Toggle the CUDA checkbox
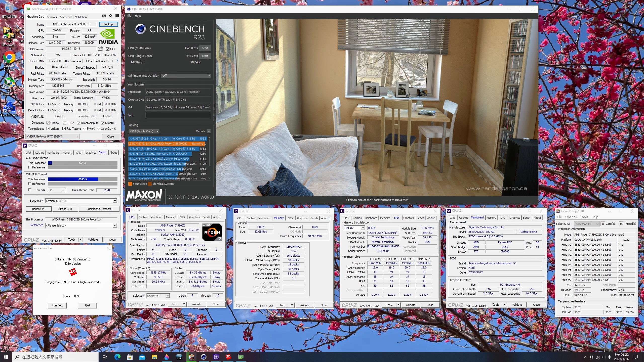Screen dimensions: 644x362 (x=64, y=123)
